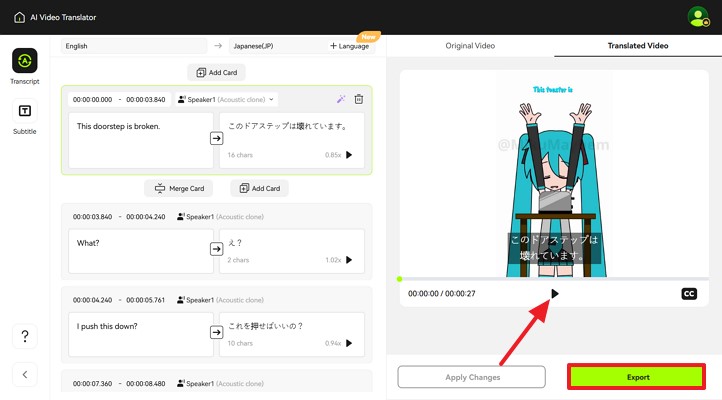Open the English source language selector
Image resolution: width=722 pixels, height=400 pixels.
tap(133, 46)
